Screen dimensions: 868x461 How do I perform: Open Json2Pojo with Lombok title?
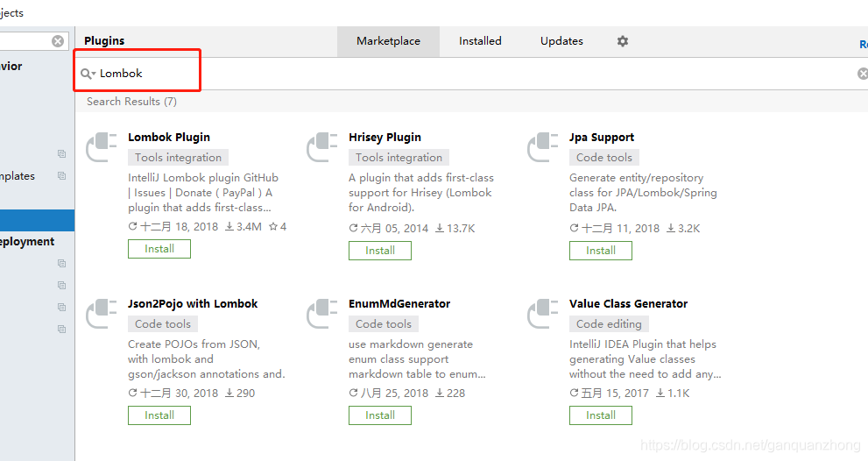[x=193, y=303]
